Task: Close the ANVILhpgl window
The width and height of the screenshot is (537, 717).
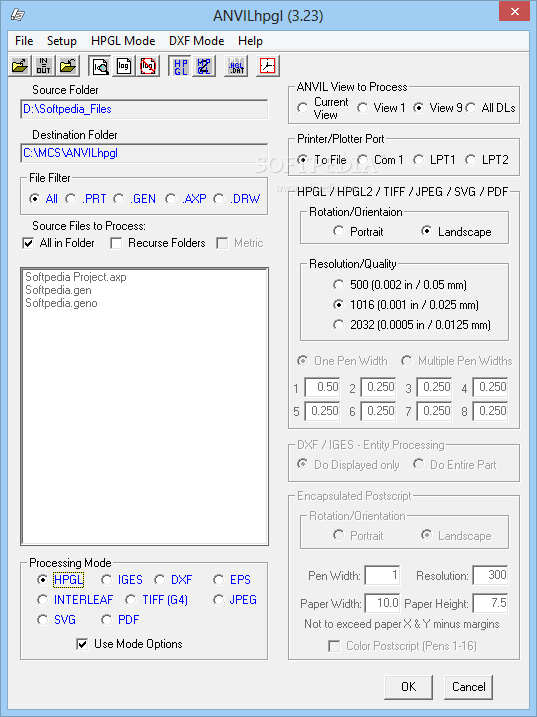Action: coord(515,11)
